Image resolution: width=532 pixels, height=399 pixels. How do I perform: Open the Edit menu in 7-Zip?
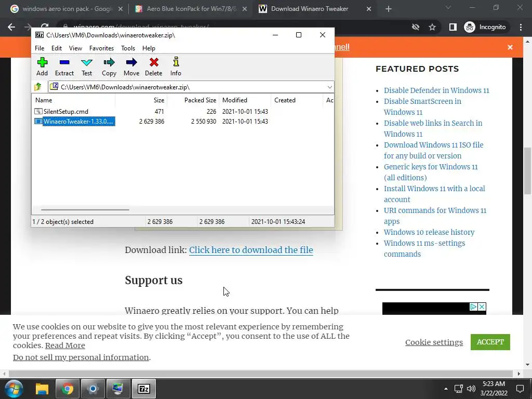56,48
